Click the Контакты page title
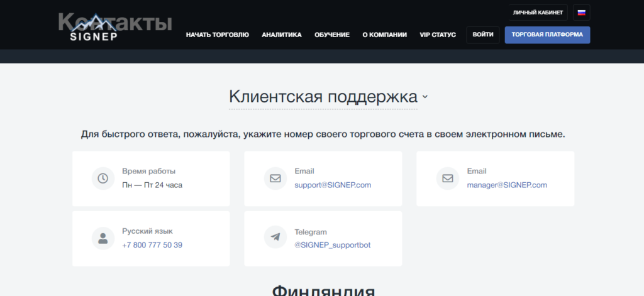Screen dimensions: 644x296 click(x=115, y=22)
